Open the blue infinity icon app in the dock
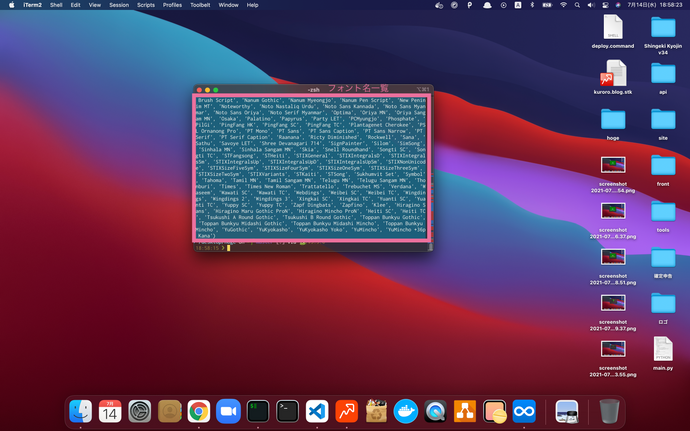Screen dimensions: 690x431 [524, 411]
